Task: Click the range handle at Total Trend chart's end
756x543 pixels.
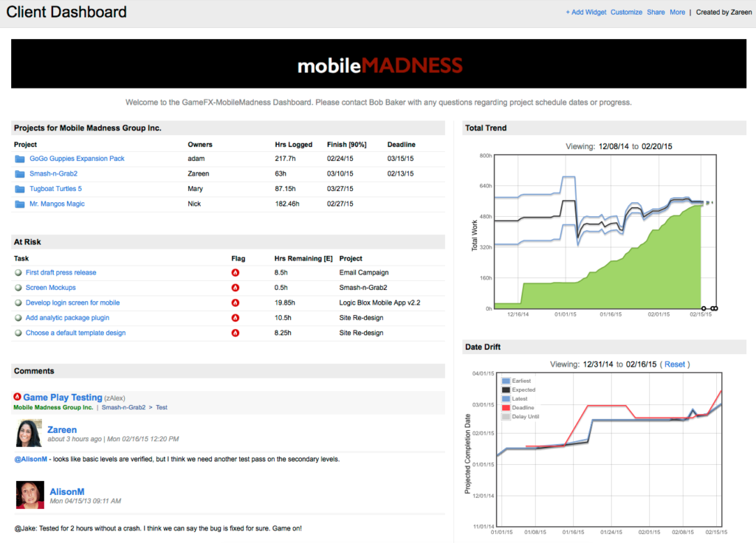Action: tap(714, 308)
